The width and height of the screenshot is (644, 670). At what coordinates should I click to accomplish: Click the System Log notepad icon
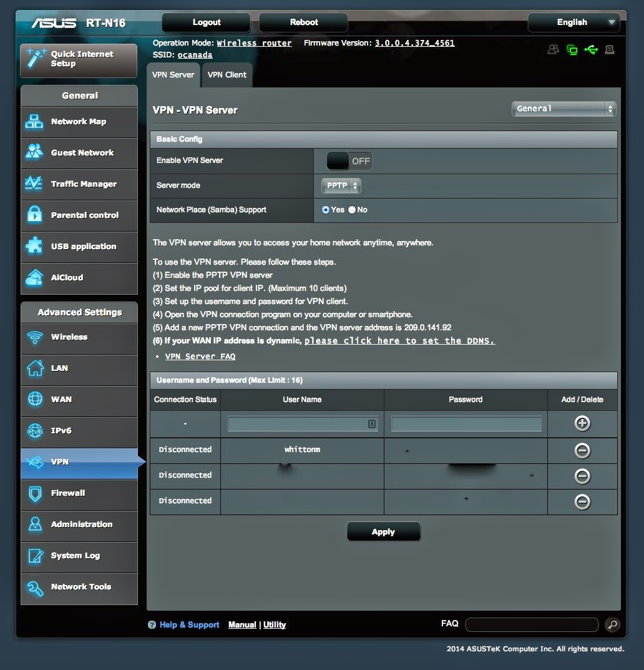coord(35,556)
